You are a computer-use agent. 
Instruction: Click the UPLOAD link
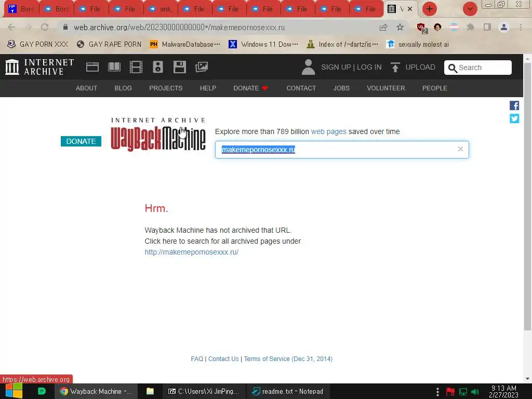pyautogui.click(x=420, y=67)
